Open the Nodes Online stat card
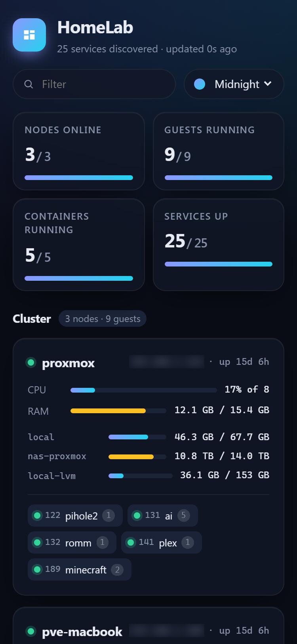The image size is (297, 644). point(79,151)
